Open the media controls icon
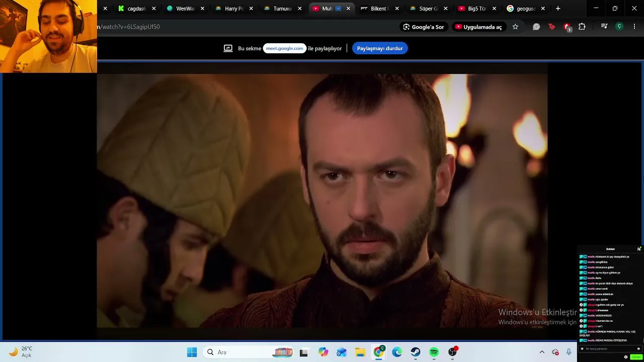 point(604,27)
